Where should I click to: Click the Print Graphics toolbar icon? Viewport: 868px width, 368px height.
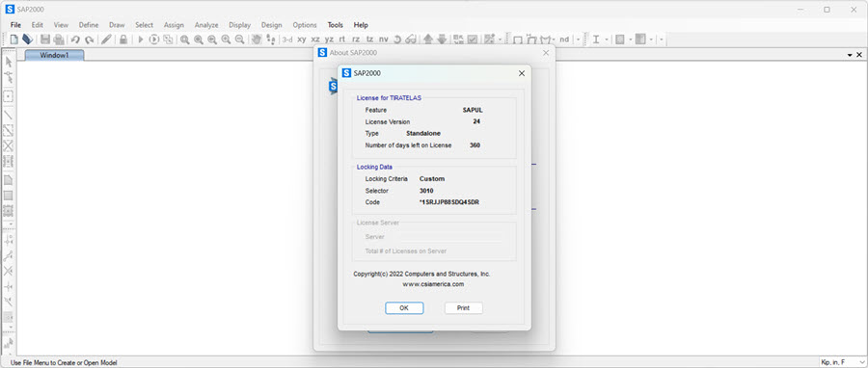[x=59, y=39]
